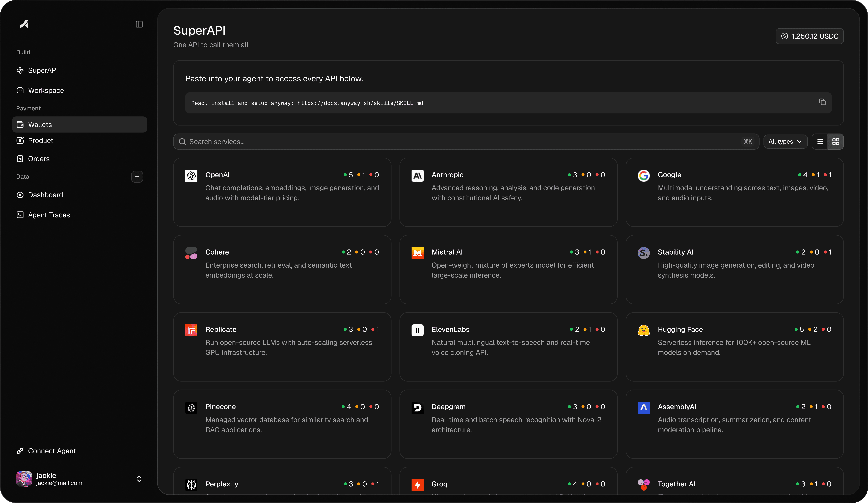Copy the setup command with copy icon
This screenshot has height=503, width=868.
coord(822,102)
